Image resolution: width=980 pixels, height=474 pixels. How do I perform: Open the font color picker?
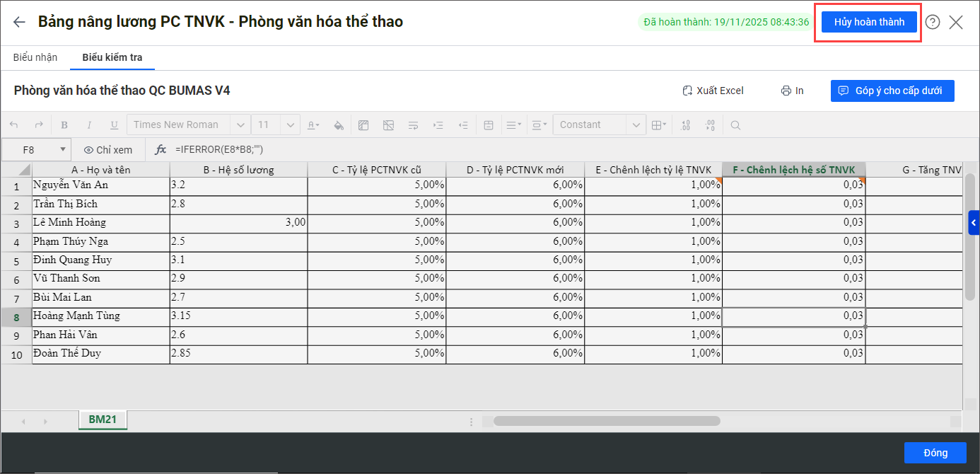tap(313, 125)
